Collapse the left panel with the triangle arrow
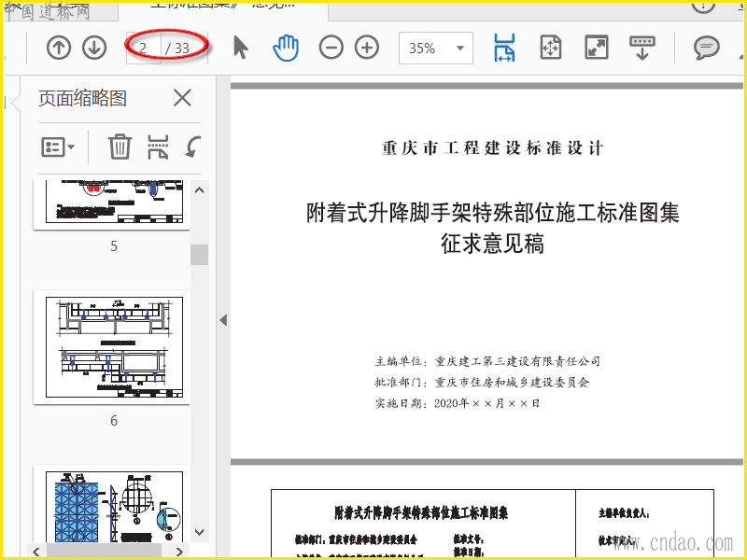Image resolution: width=747 pixels, height=560 pixels. (223, 320)
